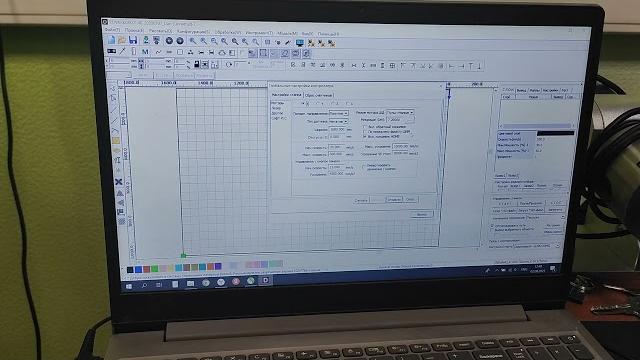Select the M text tool icon
Image resolution: width=640 pixels, height=360 pixels.
tap(145, 52)
